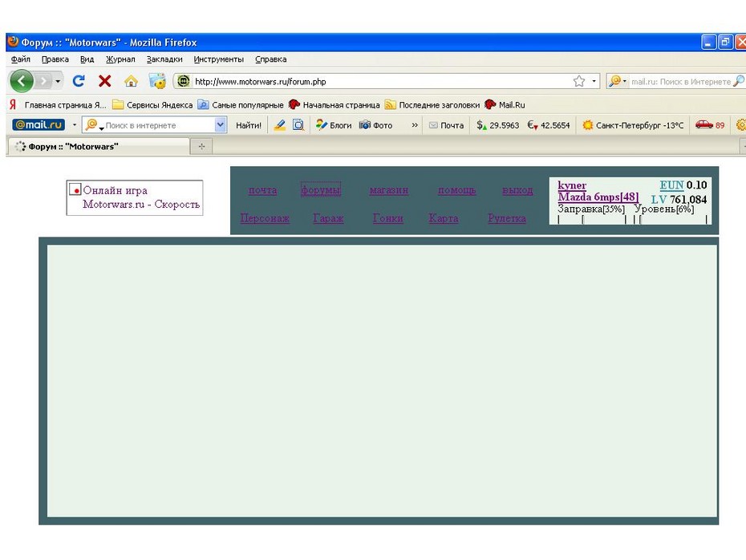Go to home page via house icon
746x560 pixels.
pos(131,81)
